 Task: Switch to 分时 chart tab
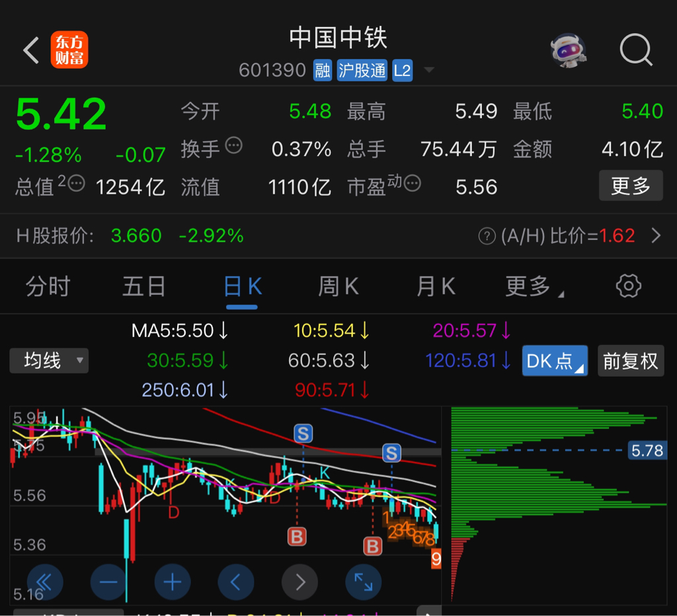point(48,287)
